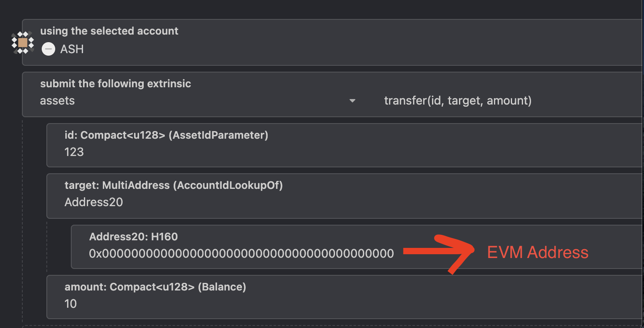Click the 'id: Compact<u128>' label text

tap(115, 135)
